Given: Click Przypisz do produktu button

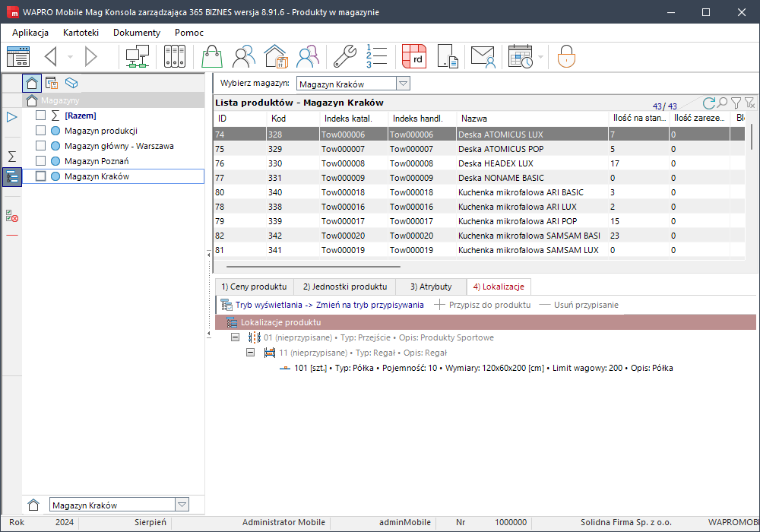Looking at the screenshot, I should pyautogui.click(x=483, y=305).
